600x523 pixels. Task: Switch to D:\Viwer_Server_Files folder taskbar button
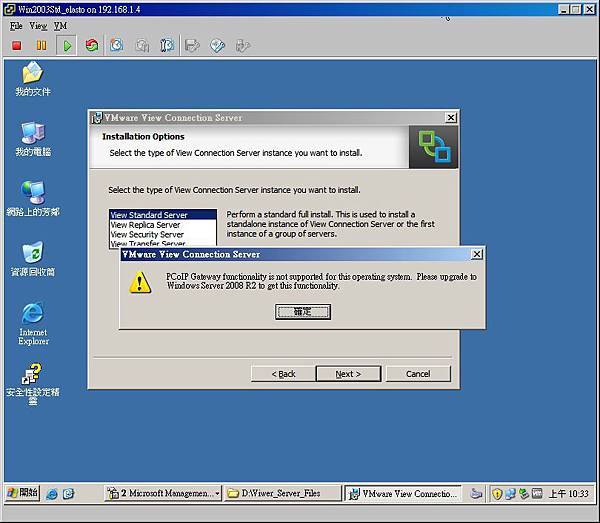[282, 493]
